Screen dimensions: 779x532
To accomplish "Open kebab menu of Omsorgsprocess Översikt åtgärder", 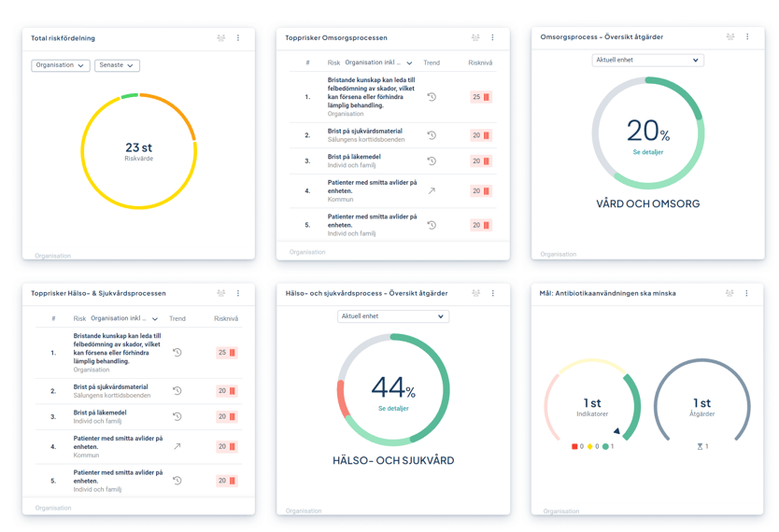I will click(747, 37).
